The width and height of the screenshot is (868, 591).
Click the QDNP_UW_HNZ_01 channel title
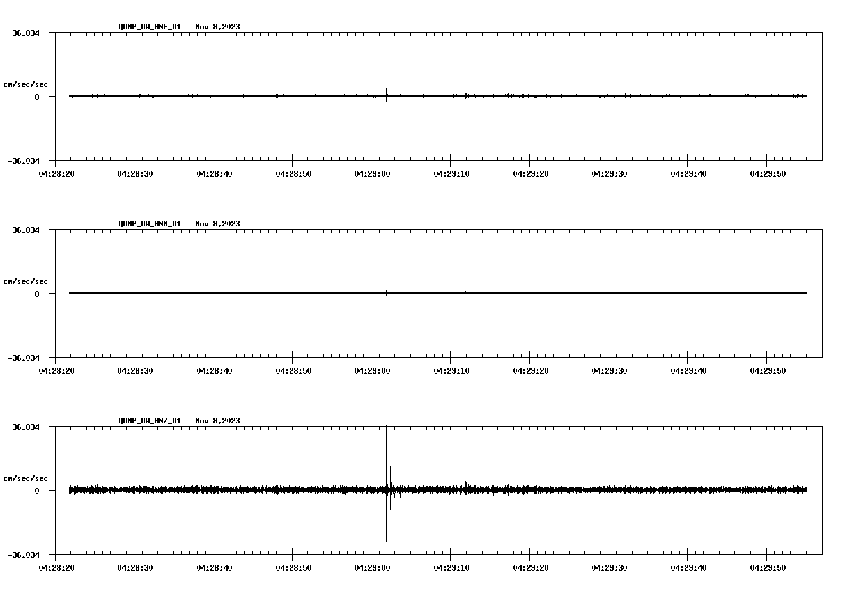pos(150,421)
